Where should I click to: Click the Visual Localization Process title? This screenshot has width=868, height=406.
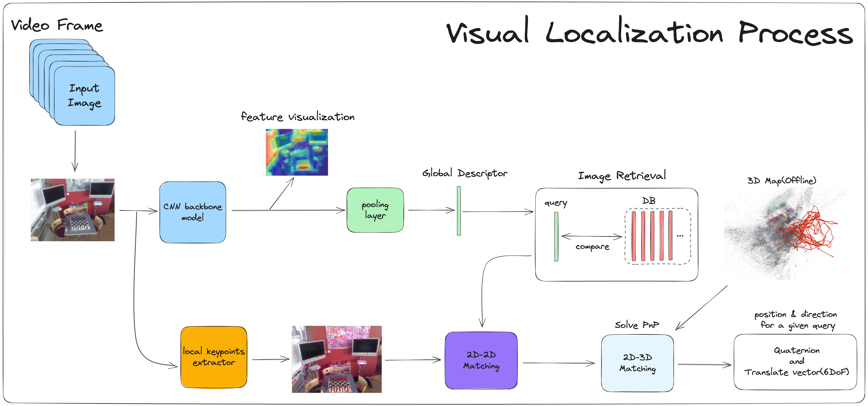pos(649,33)
